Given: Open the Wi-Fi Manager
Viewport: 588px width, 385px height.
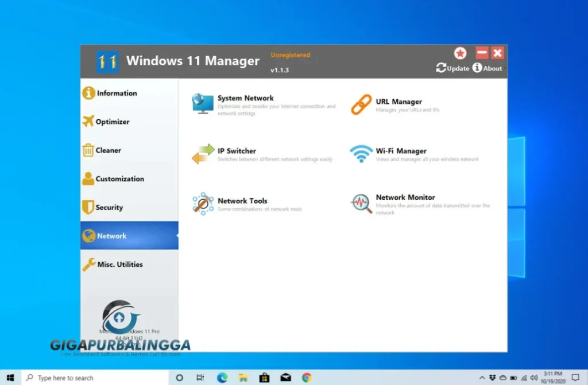Looking at the screenshot, I should click(400, 152).
